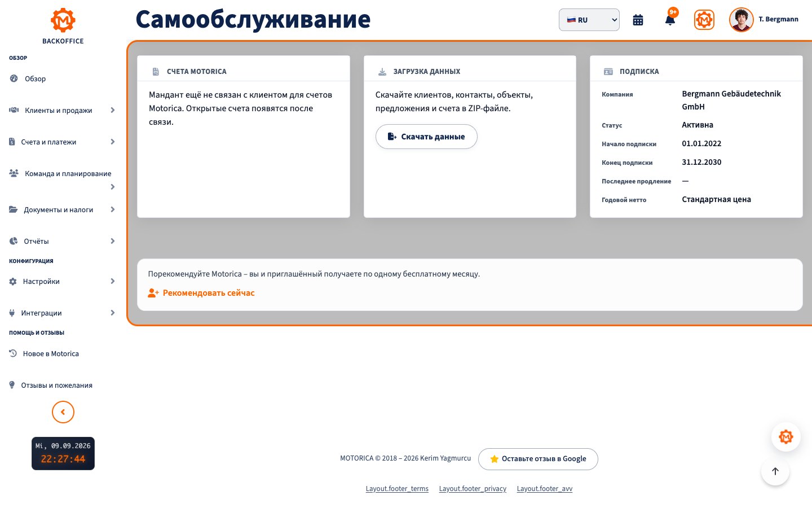Open notifications bell icon

670,20
